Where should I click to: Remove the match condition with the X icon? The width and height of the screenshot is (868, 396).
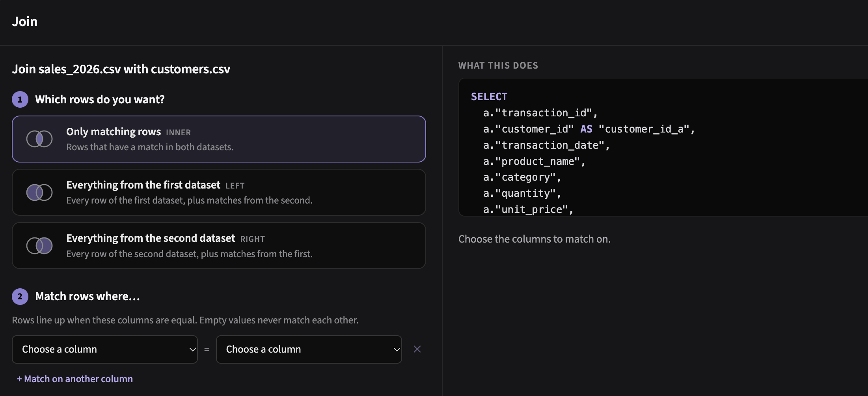(x=417, y=349)
